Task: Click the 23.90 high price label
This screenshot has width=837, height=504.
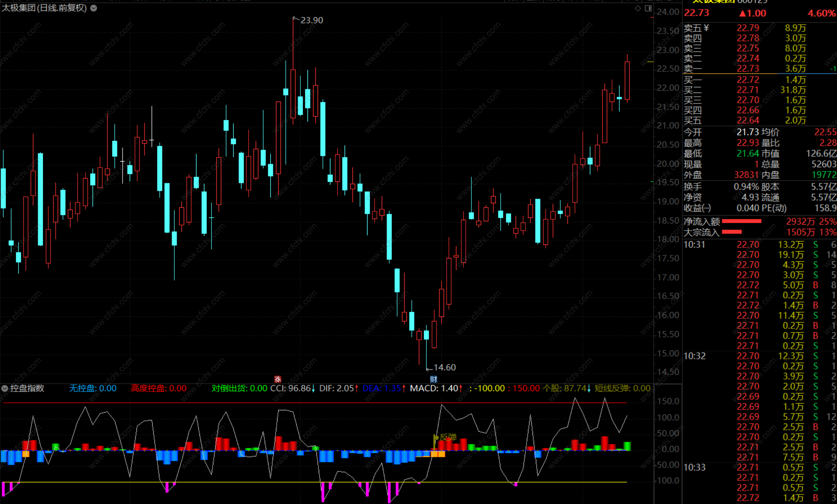Action: pos(311,20)
